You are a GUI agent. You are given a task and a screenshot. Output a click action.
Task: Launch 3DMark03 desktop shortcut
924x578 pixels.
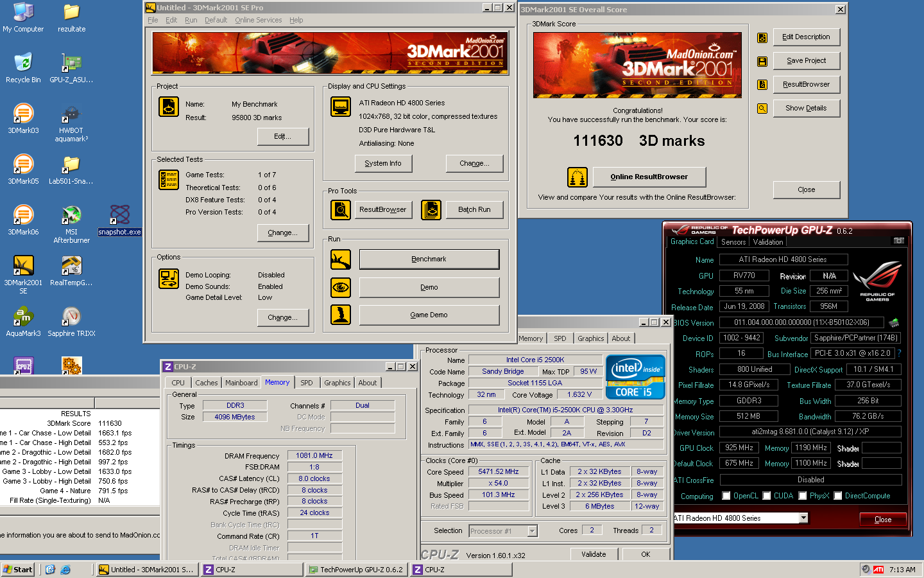[23, 119]
